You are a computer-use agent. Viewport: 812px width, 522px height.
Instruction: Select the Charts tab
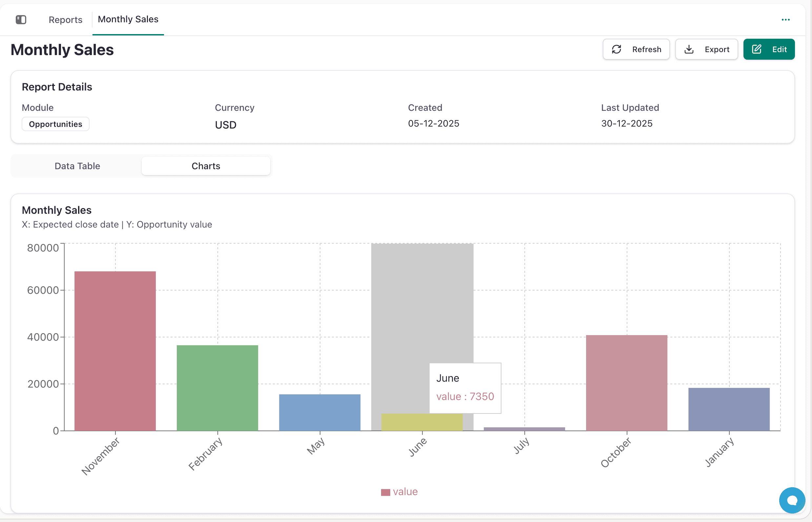tap(206, 166)
